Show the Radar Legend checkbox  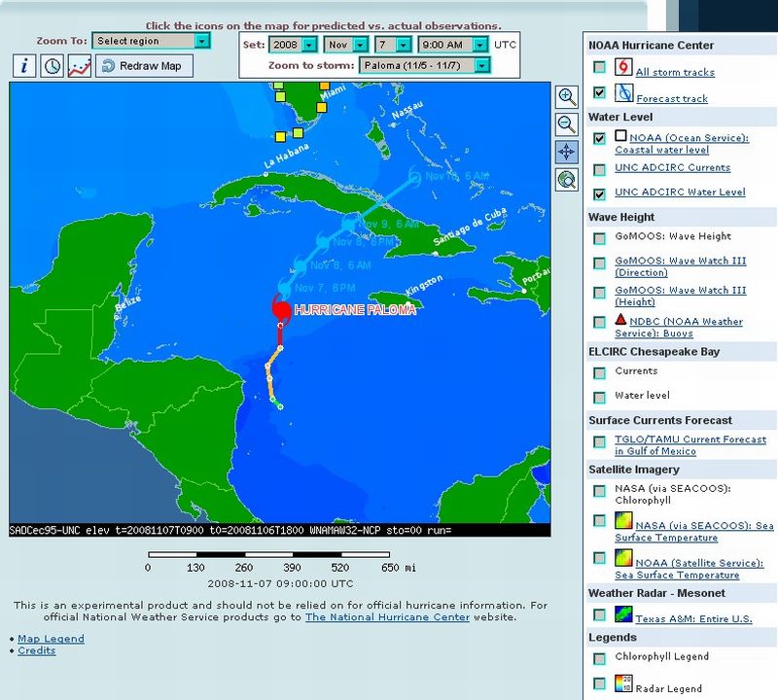[599, 683]
